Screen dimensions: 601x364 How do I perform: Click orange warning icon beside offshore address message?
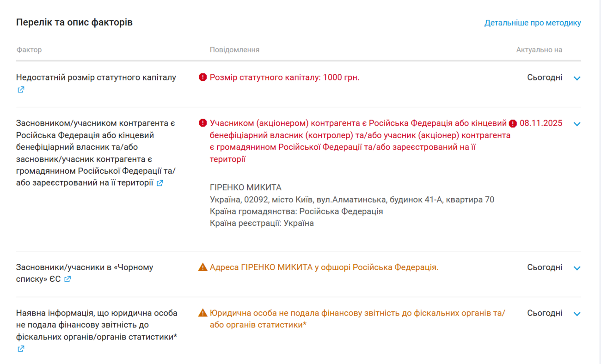tap(202, 267)
